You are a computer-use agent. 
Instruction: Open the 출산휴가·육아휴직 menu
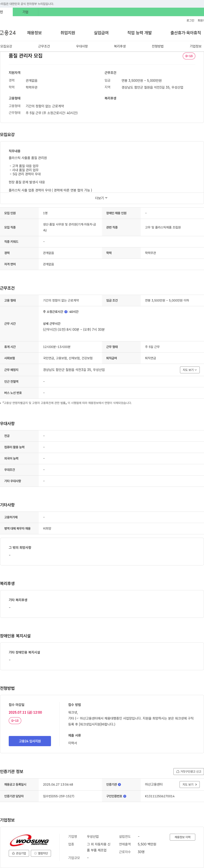point(186,33)
